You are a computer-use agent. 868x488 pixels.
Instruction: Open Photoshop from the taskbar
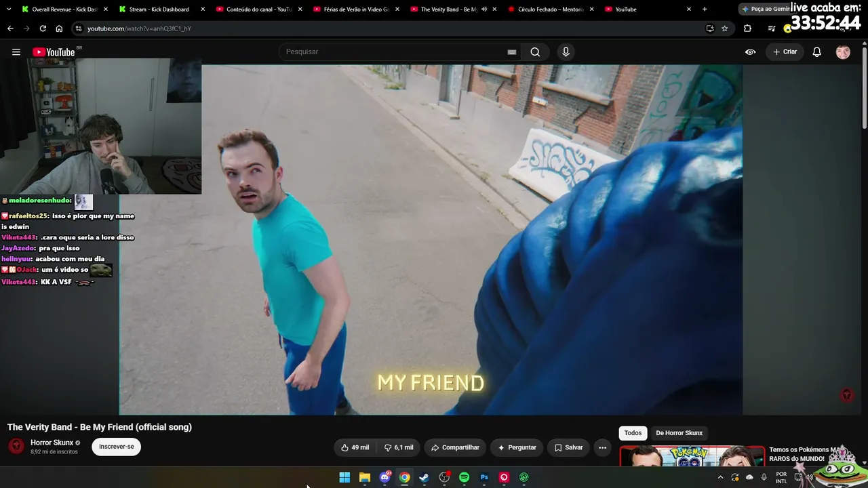[484, 477]
